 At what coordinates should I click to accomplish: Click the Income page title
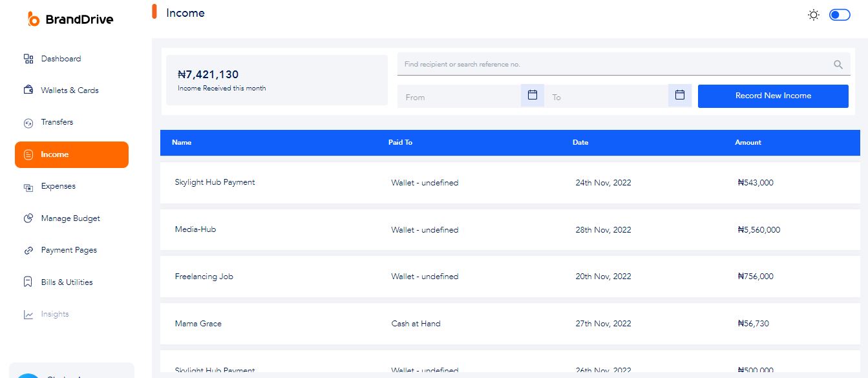tap(185, 13)
